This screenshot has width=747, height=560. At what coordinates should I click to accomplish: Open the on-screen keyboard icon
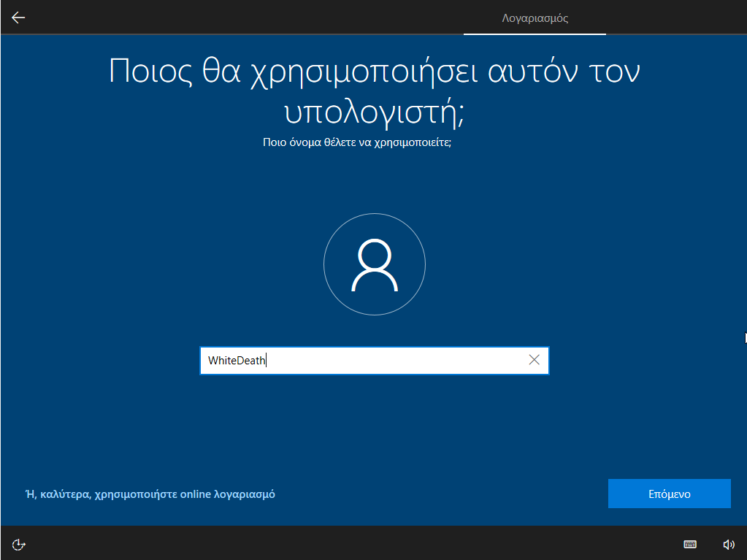pyautogui.click(x=690, y=544)
